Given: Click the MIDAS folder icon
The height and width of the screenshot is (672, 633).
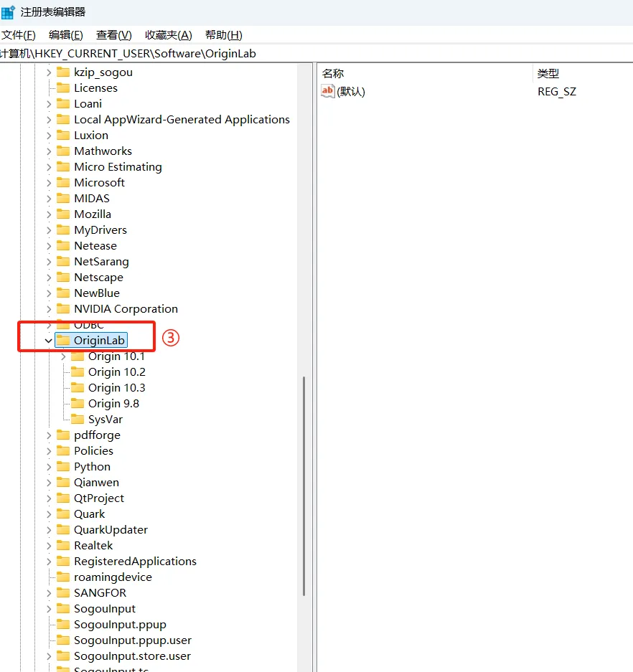Looking at the screenshot, I should click(63, 199).
